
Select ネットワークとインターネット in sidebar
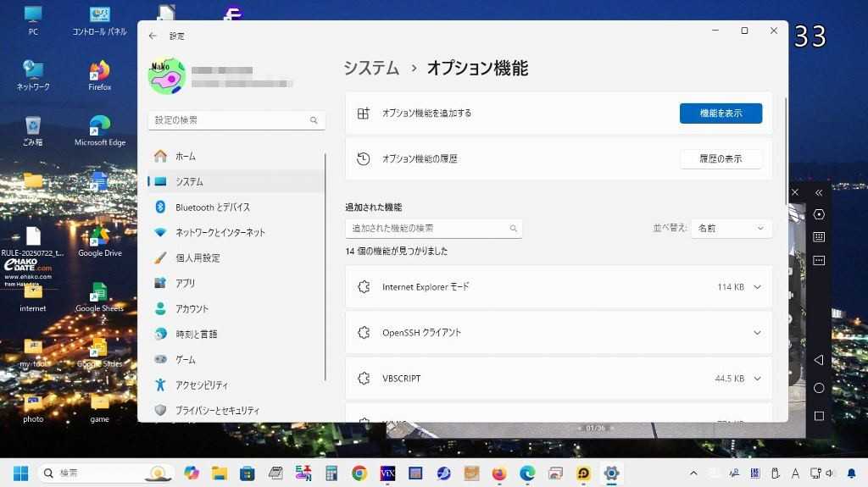click(220, 233)
